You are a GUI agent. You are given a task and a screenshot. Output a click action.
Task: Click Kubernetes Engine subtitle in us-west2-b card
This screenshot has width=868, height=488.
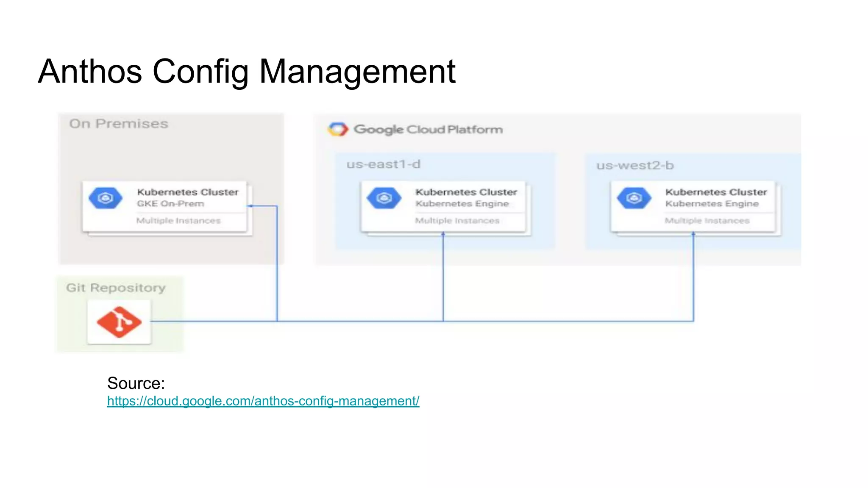pos(712,204)
